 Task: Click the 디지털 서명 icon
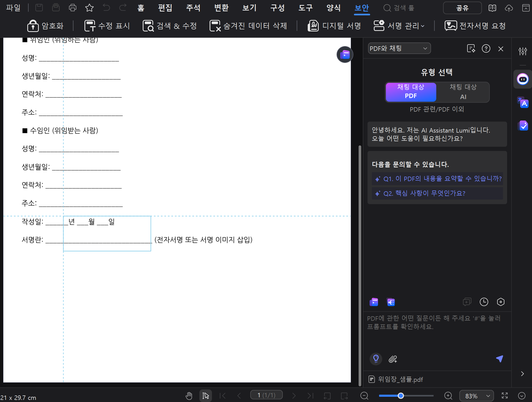(313, 26)
